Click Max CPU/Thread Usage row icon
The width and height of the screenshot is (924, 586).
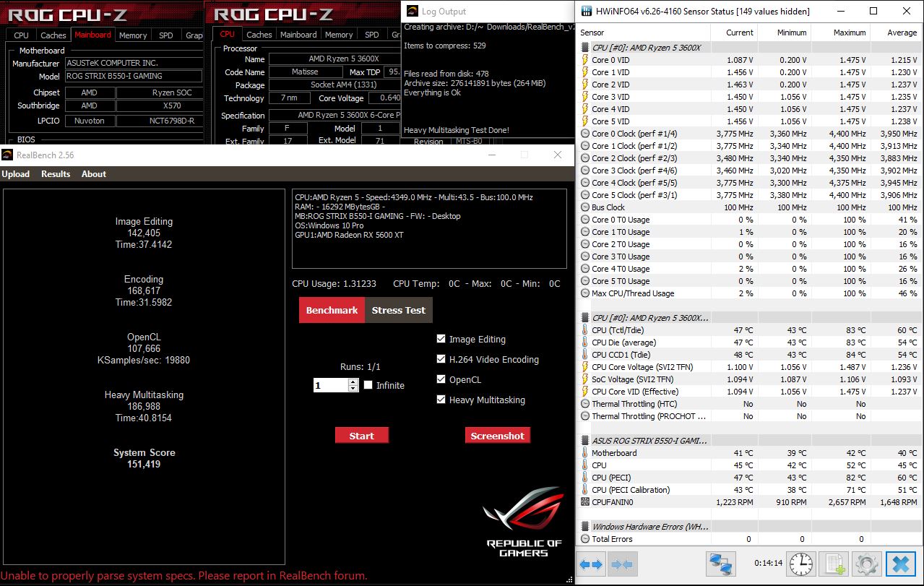(585, 293)
